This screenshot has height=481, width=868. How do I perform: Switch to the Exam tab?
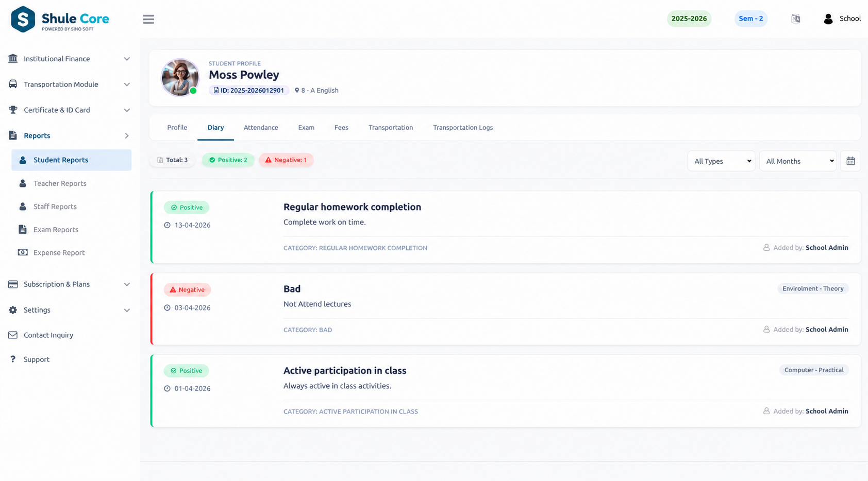pos(306,128)
